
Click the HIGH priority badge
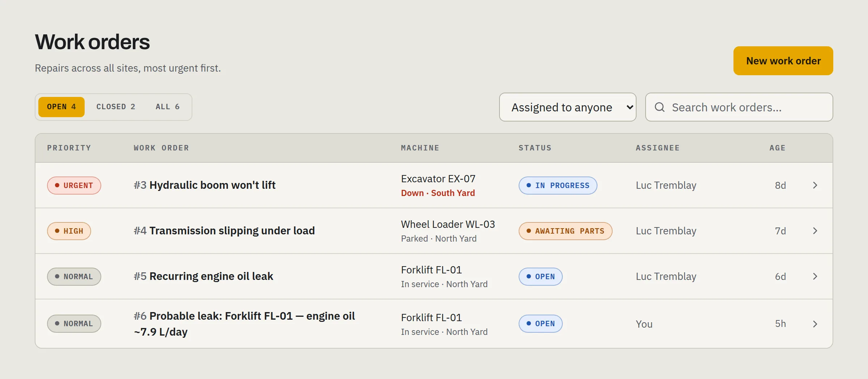[x=69, y=231]
